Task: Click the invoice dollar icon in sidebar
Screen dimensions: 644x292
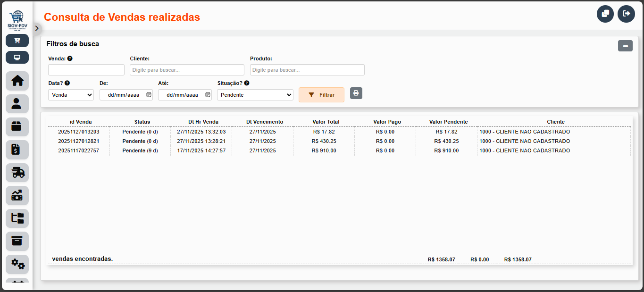Action: point(17,150)
